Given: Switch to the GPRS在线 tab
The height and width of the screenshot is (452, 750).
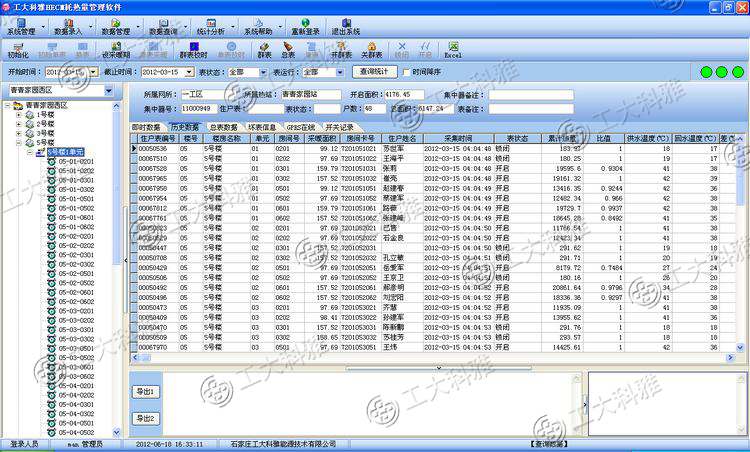Looking at the screenshot, I should [300, 127].
